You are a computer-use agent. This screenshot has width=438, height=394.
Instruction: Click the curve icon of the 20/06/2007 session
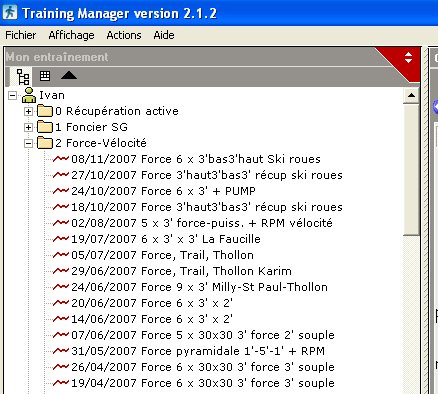click(61, 303)
